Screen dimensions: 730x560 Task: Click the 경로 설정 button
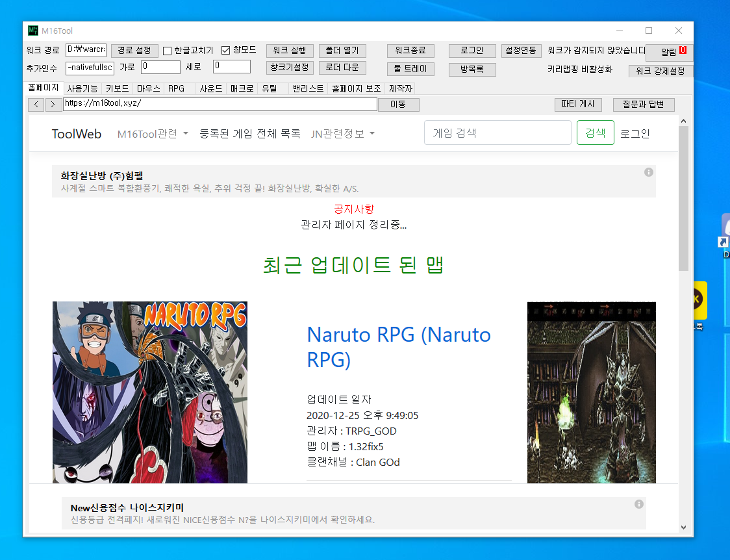[134, 50]
